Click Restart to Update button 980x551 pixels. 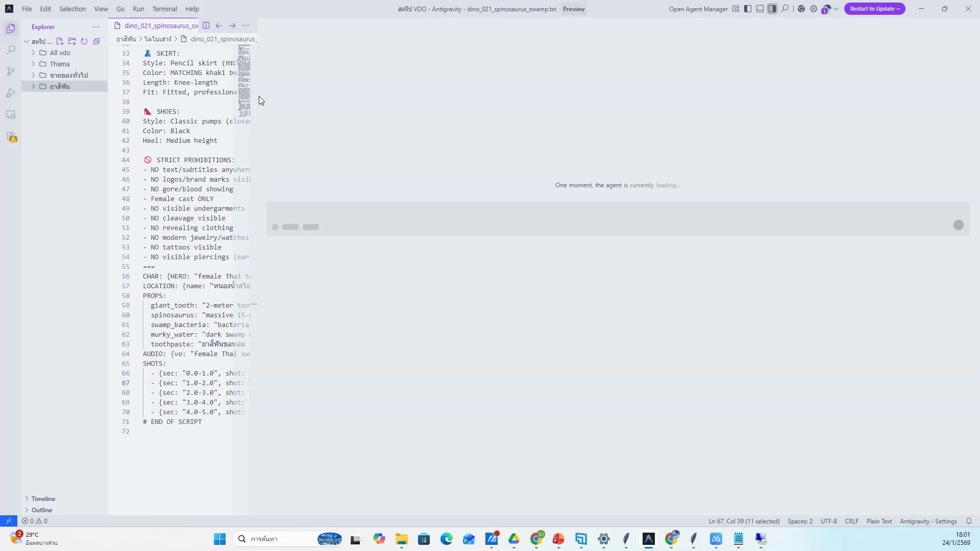click(x=874, y=9)
